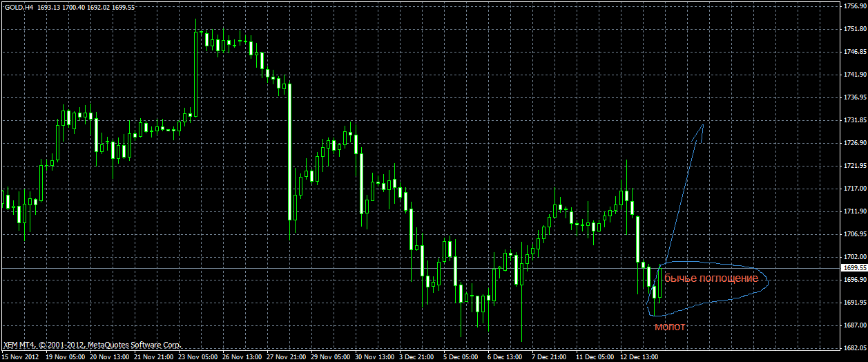Click the 1741.90 price scale label
The width and height of the screenshot is (868, 362).
pyautogui.click(x=855, y=75)
